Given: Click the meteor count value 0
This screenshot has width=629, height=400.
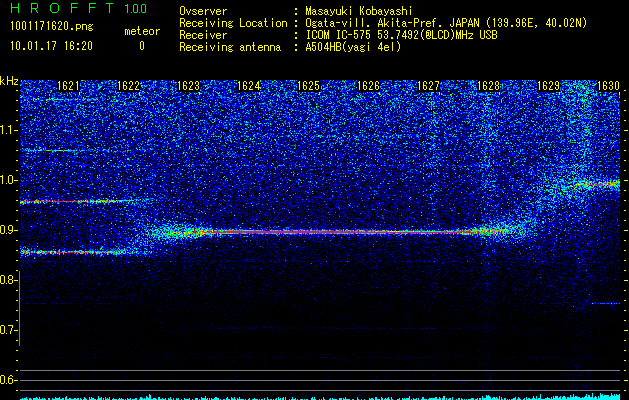Looking at the screenshot, I should point(142,46).
